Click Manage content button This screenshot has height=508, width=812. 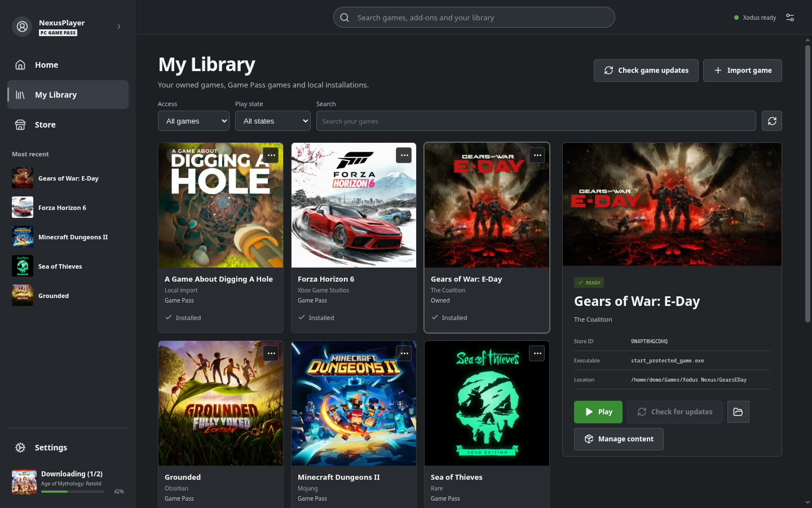point(619,439)
